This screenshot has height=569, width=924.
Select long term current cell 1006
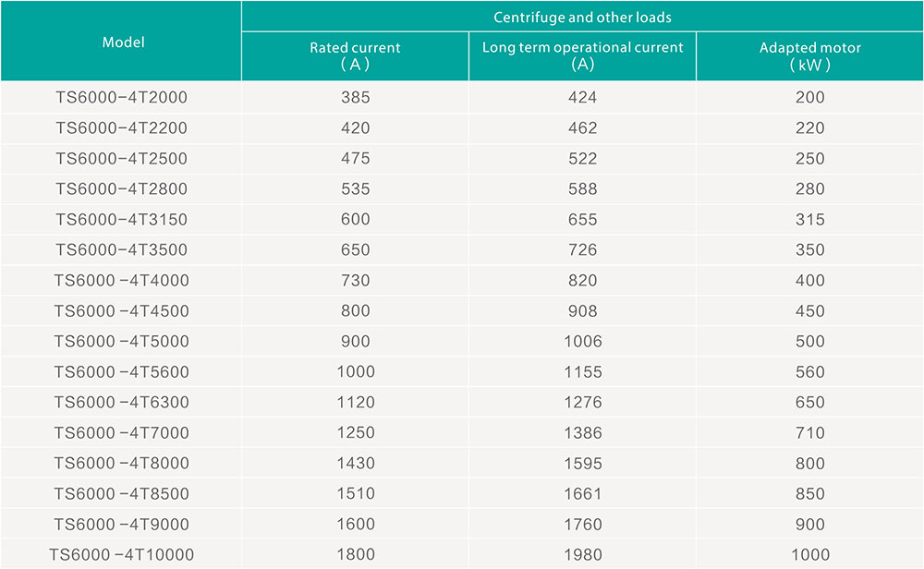582,341
